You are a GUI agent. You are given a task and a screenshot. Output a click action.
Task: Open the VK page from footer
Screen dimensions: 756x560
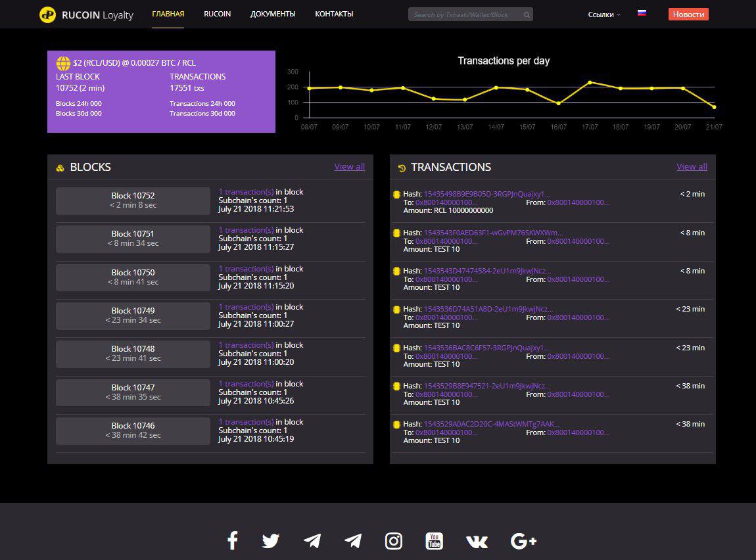477,542
